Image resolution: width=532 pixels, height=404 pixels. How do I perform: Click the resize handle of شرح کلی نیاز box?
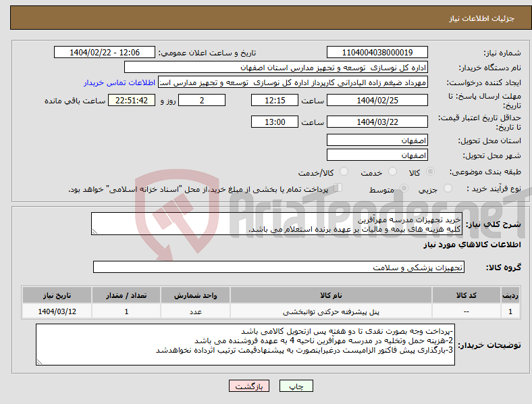tap(95, 232)
